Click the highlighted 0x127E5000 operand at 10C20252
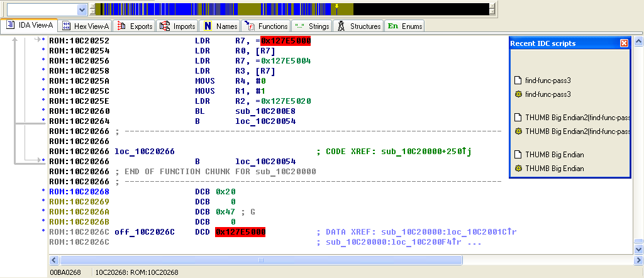Image resolution: width=644 pixels, height=278 pixels. [x=286, y=41]
